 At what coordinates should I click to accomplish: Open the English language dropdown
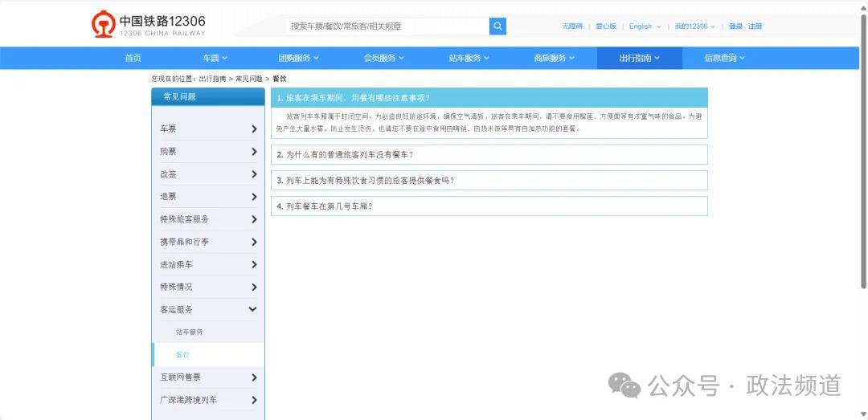(645, 26)
